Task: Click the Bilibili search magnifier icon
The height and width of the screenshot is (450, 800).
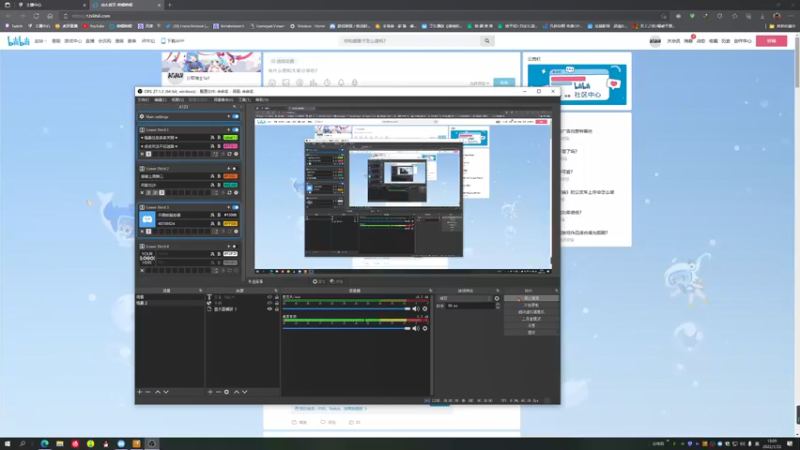Action: pyautogui.click(x=487, y=41)
